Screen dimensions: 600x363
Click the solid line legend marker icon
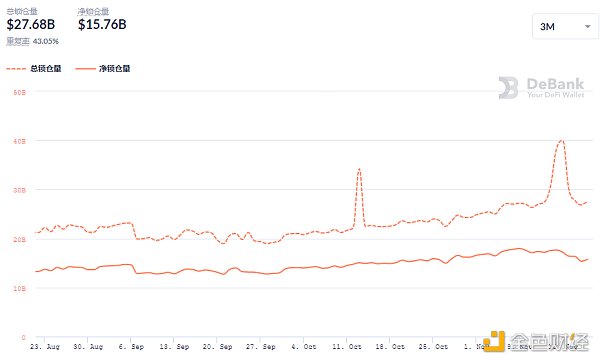click(85, 69)
